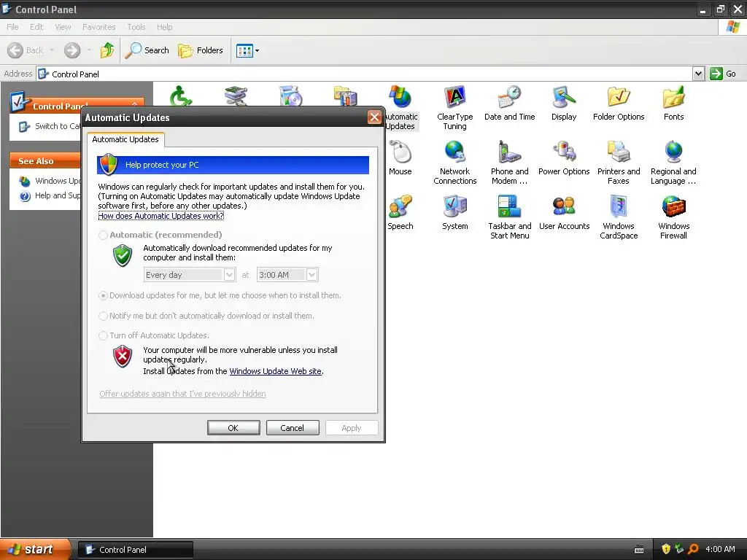Viewport: 747px width, 560px height.
Task: Open the System properties icon
Action: pyautogui.click(x=454, y=213)
